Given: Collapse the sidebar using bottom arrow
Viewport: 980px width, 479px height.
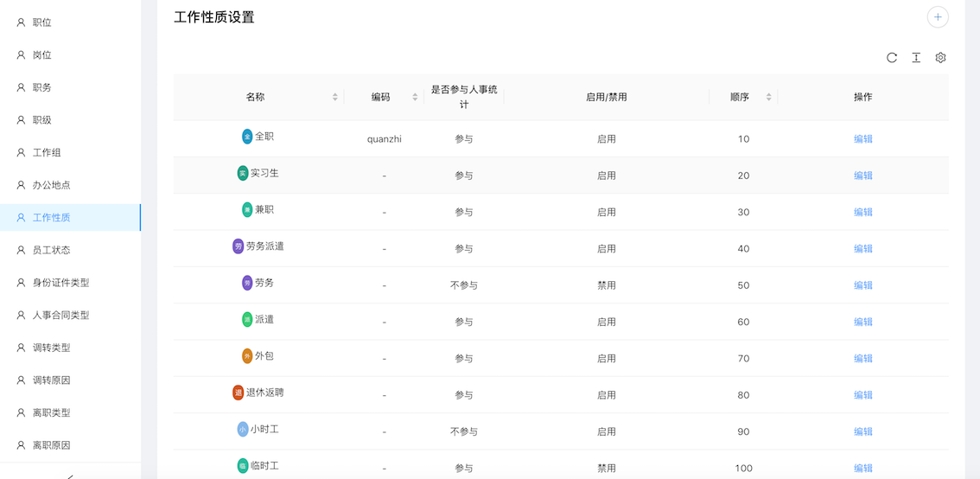Looking at the screenshot, I should [70, 474].
